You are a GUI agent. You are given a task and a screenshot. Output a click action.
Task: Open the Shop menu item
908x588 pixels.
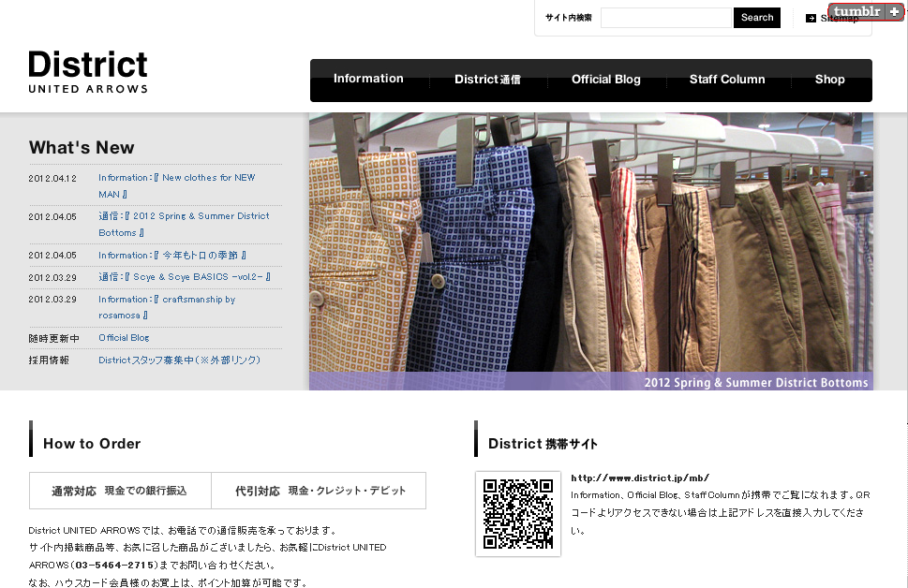(x=830, y=80)
